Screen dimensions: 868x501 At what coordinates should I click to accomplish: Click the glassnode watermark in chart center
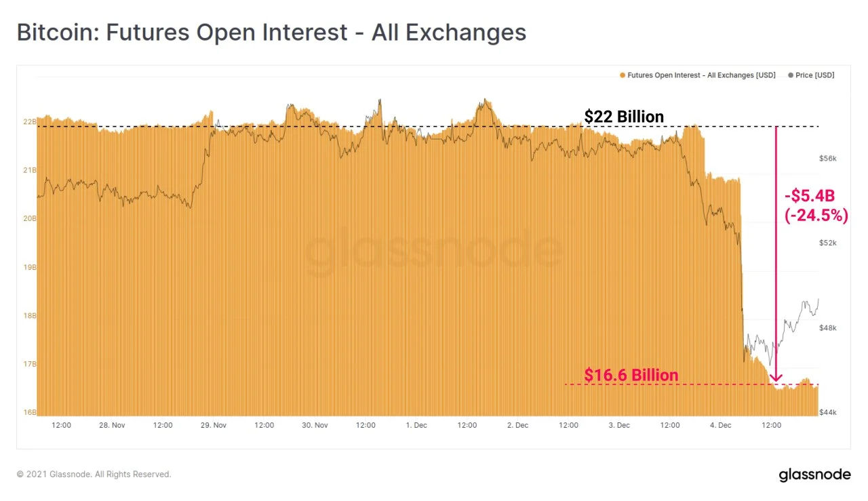(x=433, y=251)
